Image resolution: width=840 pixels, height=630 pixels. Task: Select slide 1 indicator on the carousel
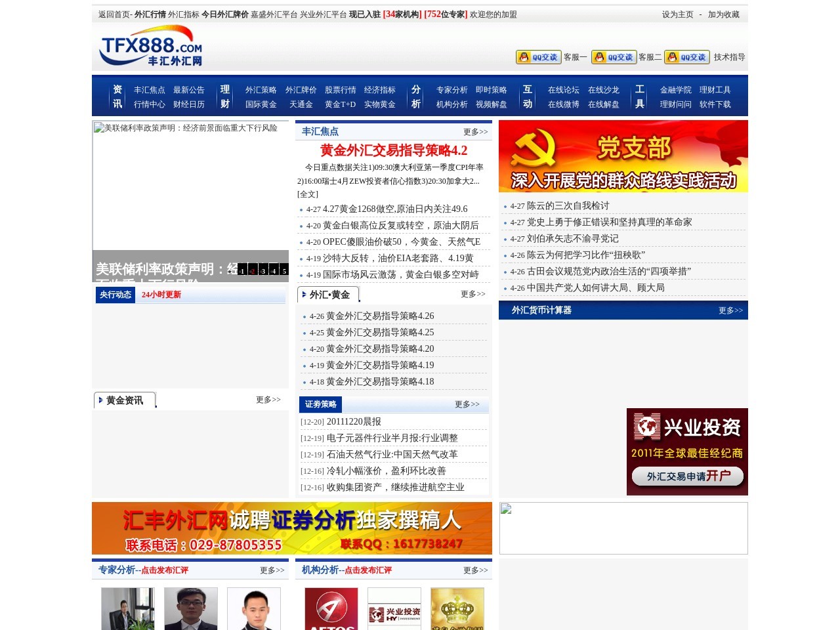point(241,269)
